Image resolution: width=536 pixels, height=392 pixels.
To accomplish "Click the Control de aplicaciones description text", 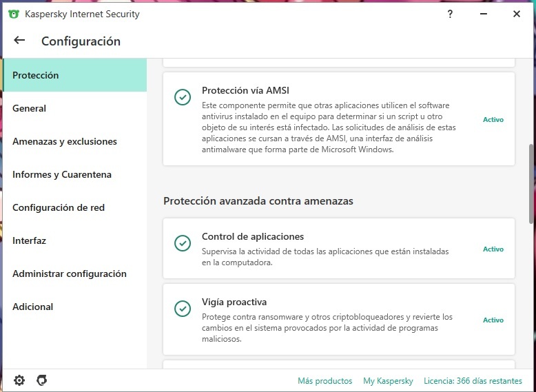I will [x=325, y=257].
